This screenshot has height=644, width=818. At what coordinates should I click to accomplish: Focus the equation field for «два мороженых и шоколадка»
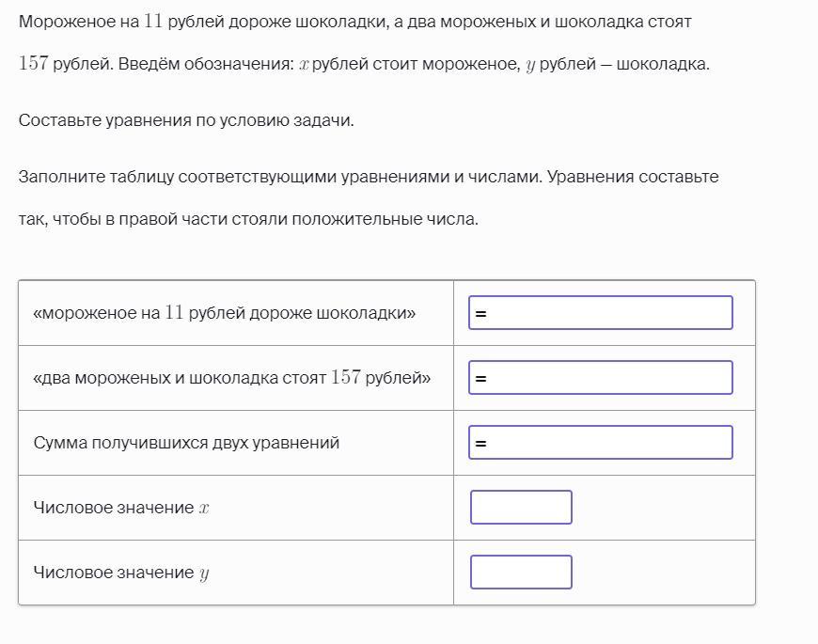601,378
